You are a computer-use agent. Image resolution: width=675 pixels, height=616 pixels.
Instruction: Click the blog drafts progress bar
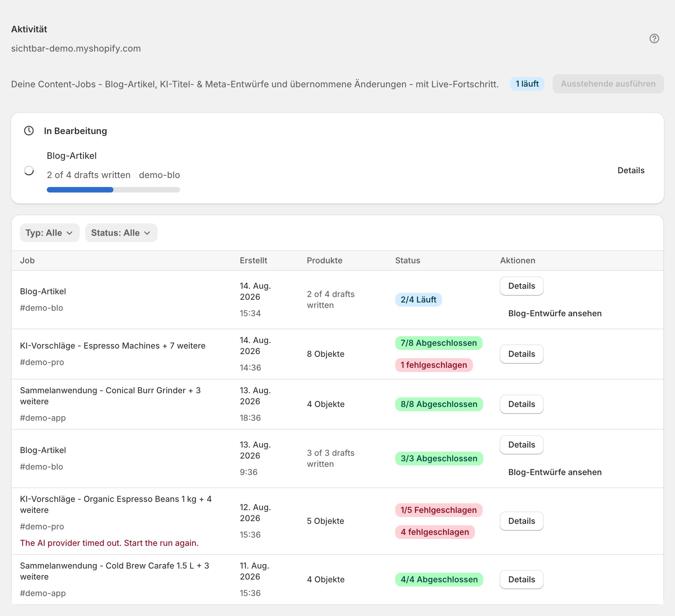pos(113,190)
